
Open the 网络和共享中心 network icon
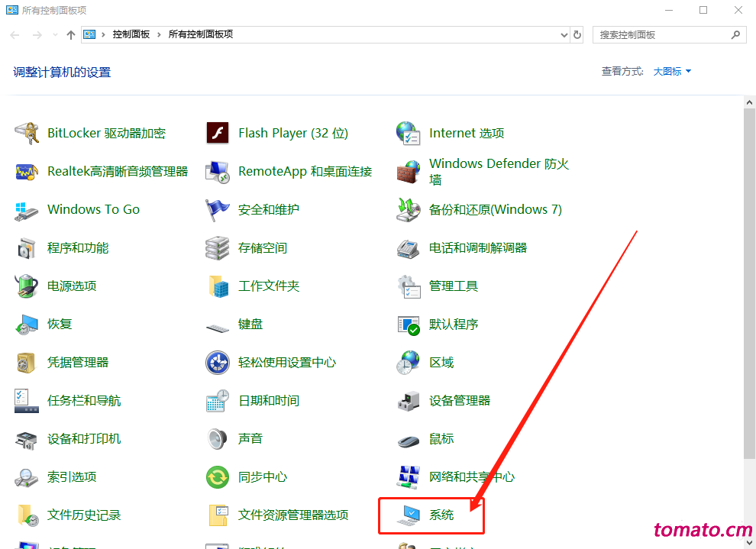[409, 477]
